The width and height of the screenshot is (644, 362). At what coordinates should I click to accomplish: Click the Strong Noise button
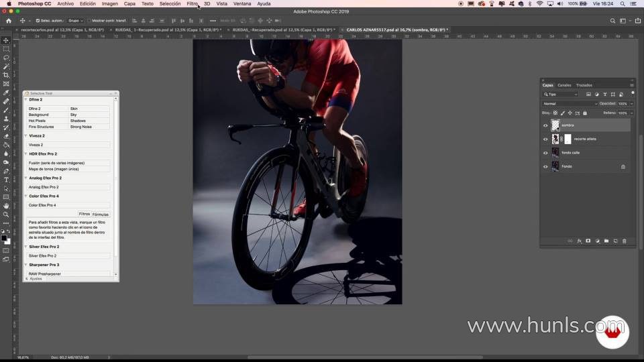pyautogui.click(x=89, y=127)
